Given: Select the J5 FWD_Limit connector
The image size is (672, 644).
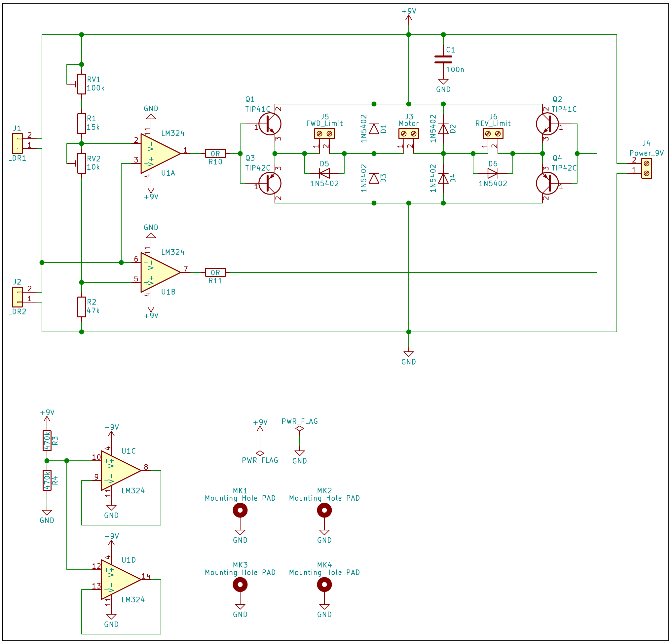Looking at the screenshot, I should pos(324,134).
